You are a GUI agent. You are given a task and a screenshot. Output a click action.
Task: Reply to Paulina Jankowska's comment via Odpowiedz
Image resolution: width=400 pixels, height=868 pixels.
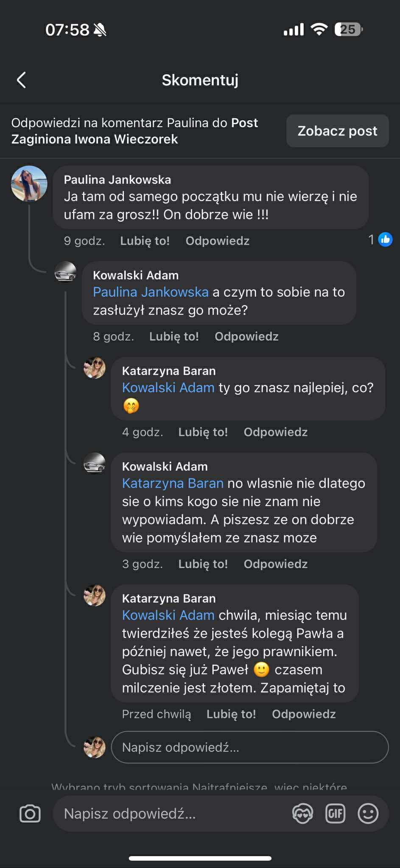(217, 241)
